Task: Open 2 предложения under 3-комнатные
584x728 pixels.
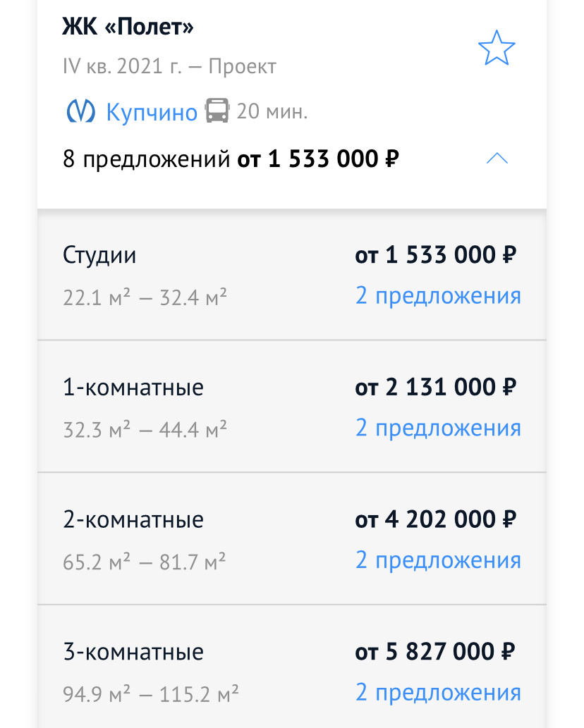Action: pos(438,692)
